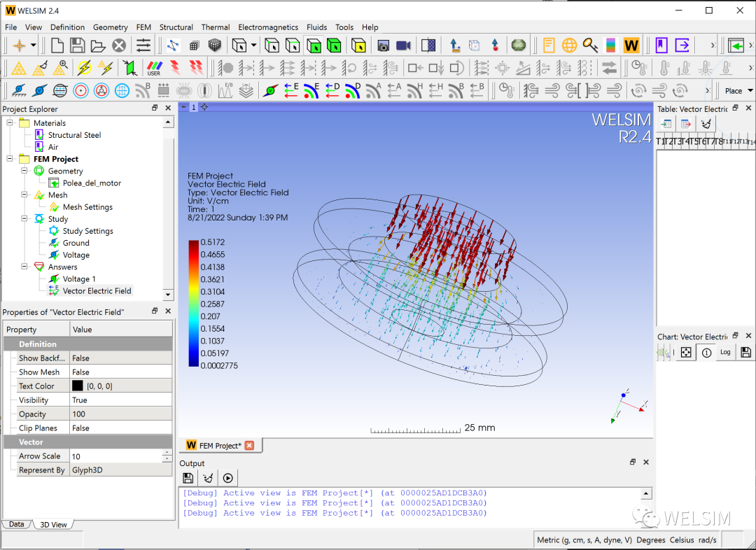Viewport: 756px width, 550px height.
Task: Click the Opacity value field
Action: point(121,414)
